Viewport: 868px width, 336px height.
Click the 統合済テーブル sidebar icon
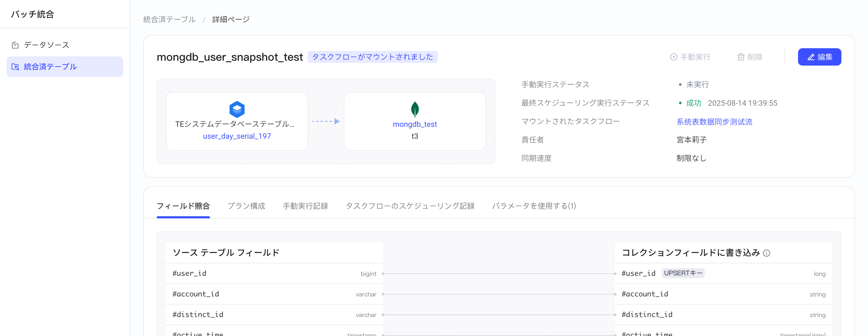[15, 67]
